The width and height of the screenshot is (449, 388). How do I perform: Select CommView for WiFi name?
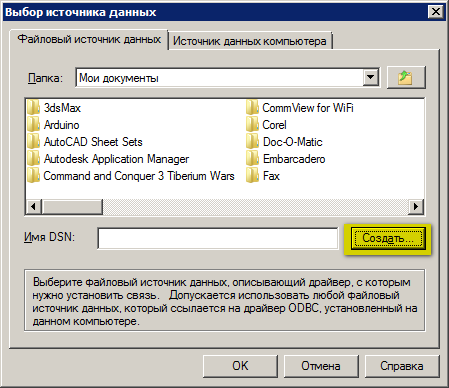point(308,108)
